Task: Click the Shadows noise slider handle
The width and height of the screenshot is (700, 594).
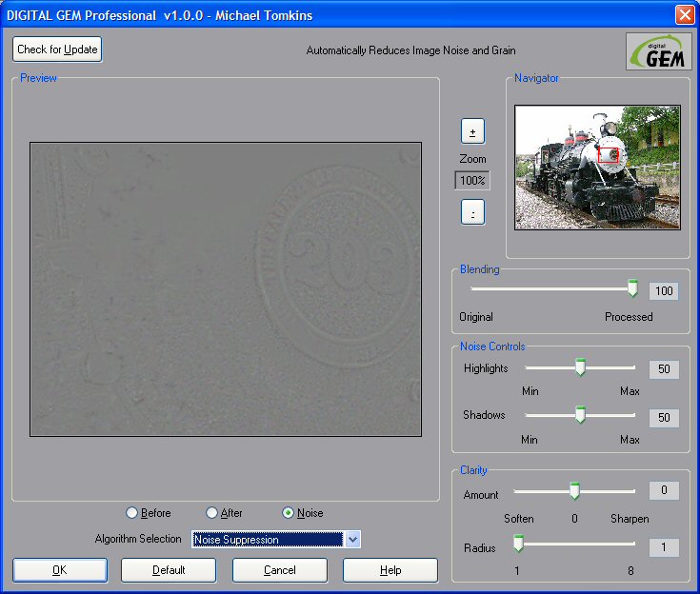Action: click(x=579, y=416)
